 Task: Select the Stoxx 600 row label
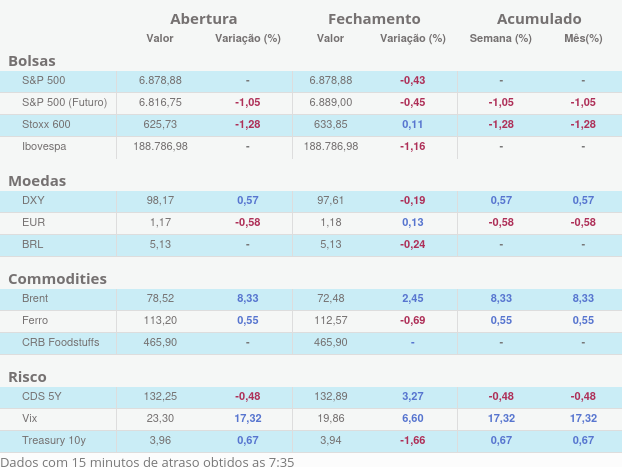(46, 124)
